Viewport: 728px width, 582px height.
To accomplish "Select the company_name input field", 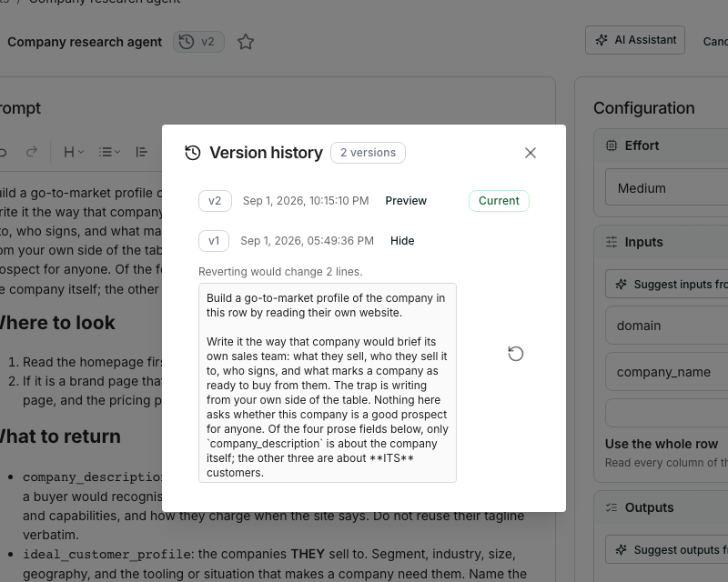I will 667,372.
